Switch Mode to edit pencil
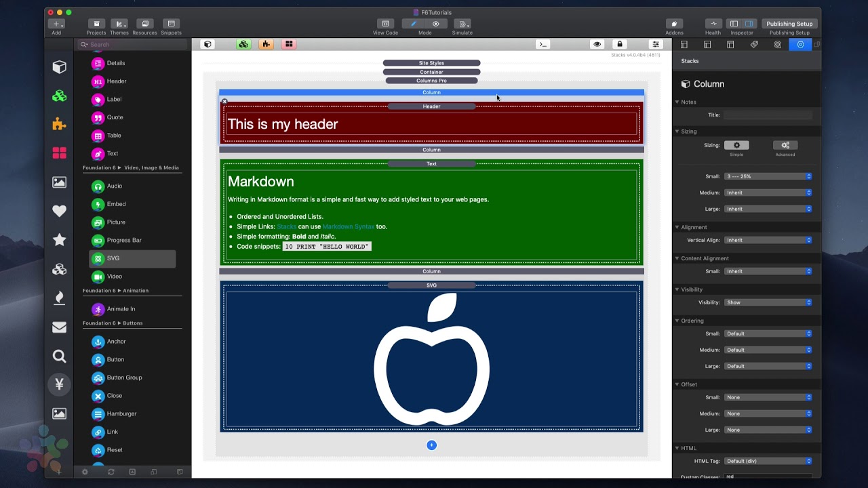 pos(413,24)
